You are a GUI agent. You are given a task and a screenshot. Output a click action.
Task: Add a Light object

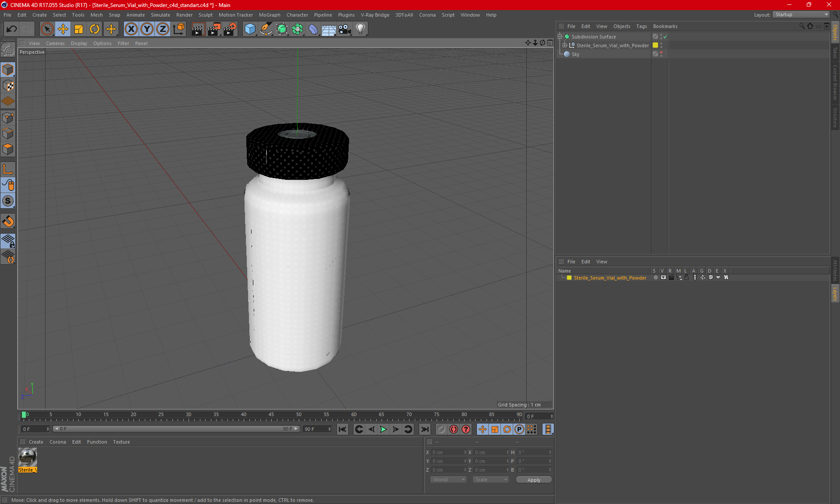pos(360,29)
